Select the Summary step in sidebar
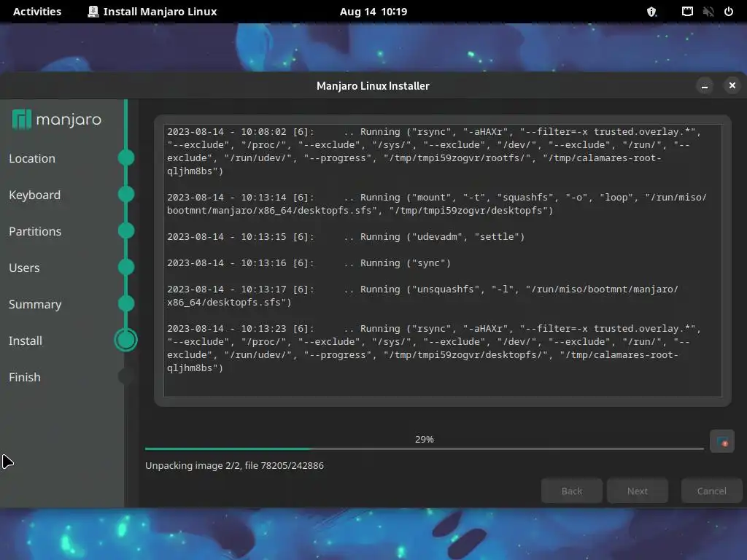The image size is (747, 560). point(35,304)
